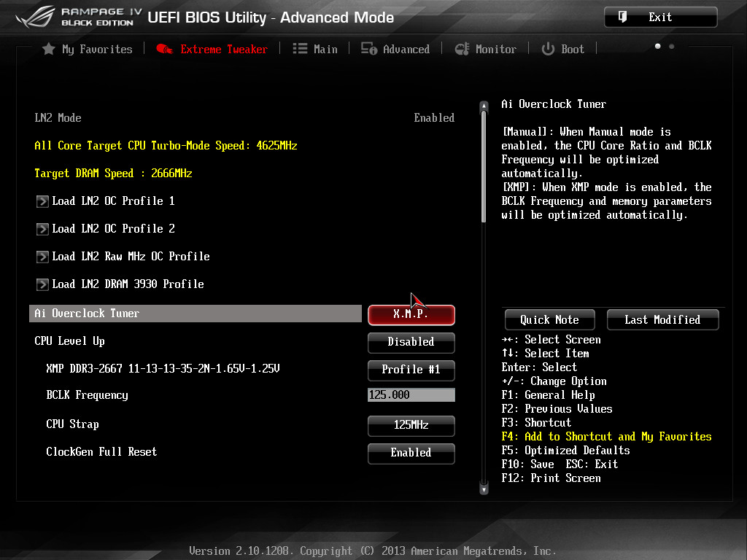The image size is (747, 560).
Task: Click the scrollbar down arrow
Action: click(x=483, y=490)
